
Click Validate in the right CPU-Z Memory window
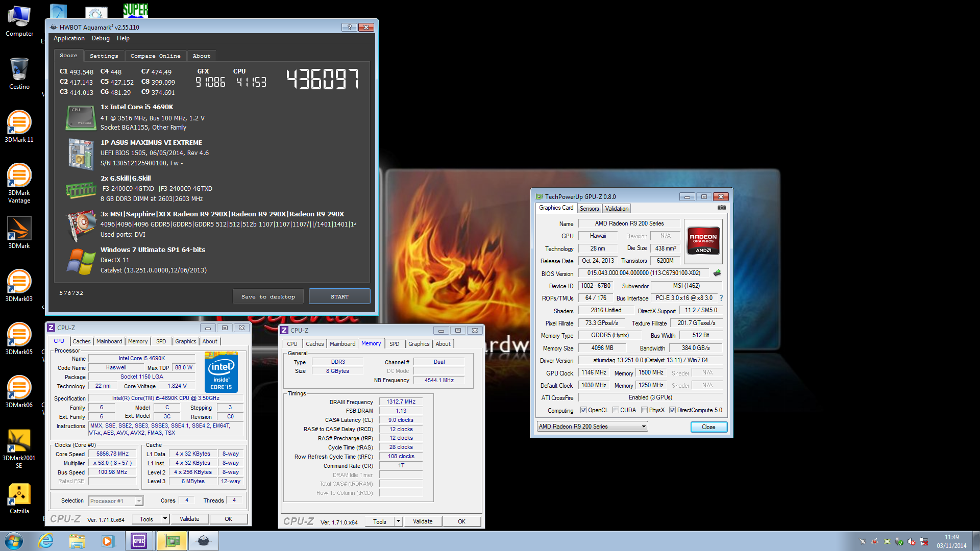click(423, 521)
